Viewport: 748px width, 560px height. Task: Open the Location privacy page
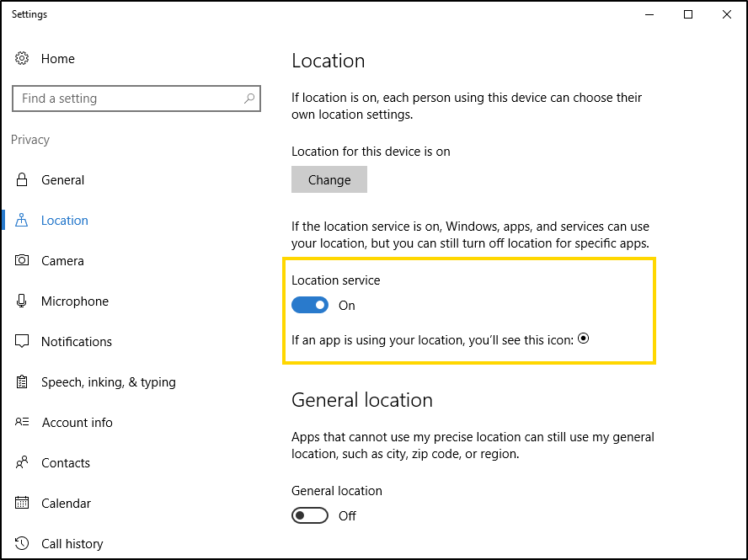click(x=64, y=221)
